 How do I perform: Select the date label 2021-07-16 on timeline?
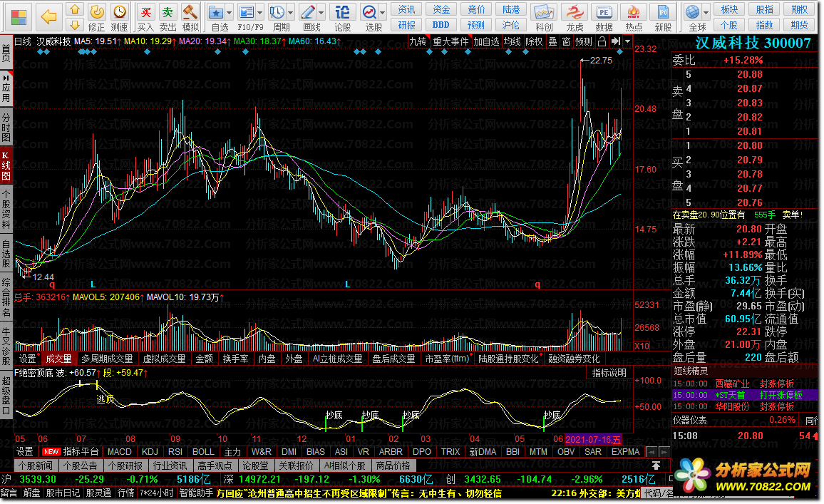pos(593,439)
